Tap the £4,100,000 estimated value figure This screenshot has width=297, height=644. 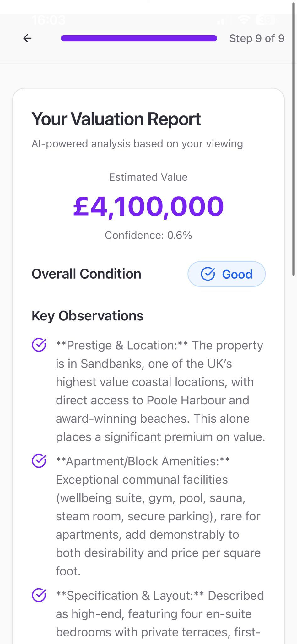click(x=148, y=207)
